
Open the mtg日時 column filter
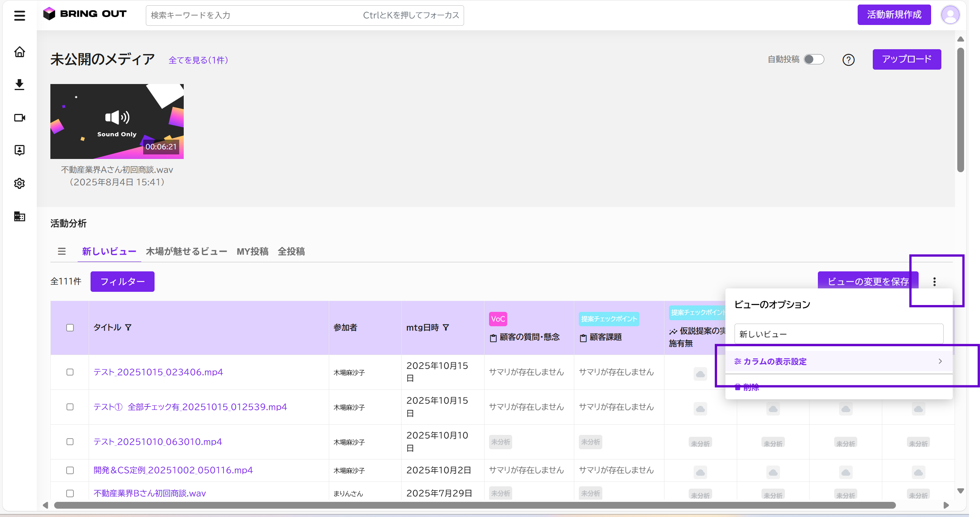446,327
